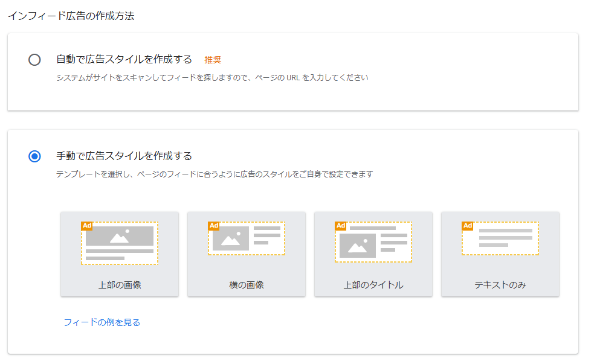
Task: Click the 上部のタイトル caption label
Action: tap(373, 285)
